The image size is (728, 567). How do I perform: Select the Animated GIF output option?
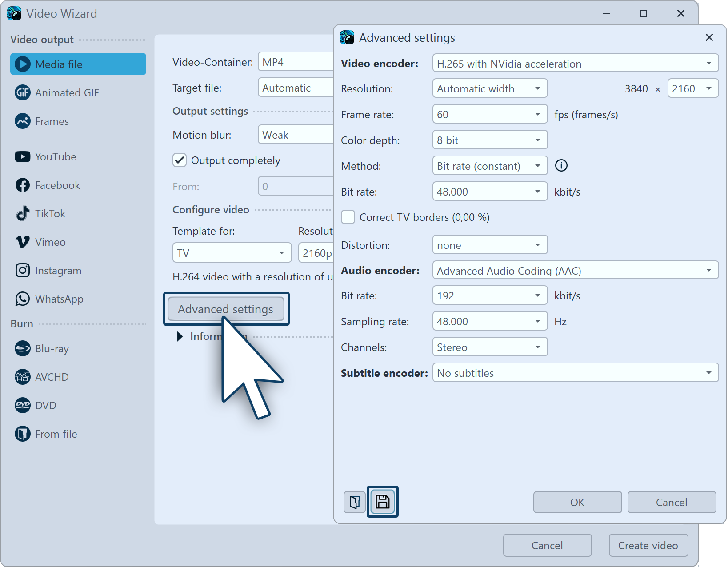coord(67,93)
